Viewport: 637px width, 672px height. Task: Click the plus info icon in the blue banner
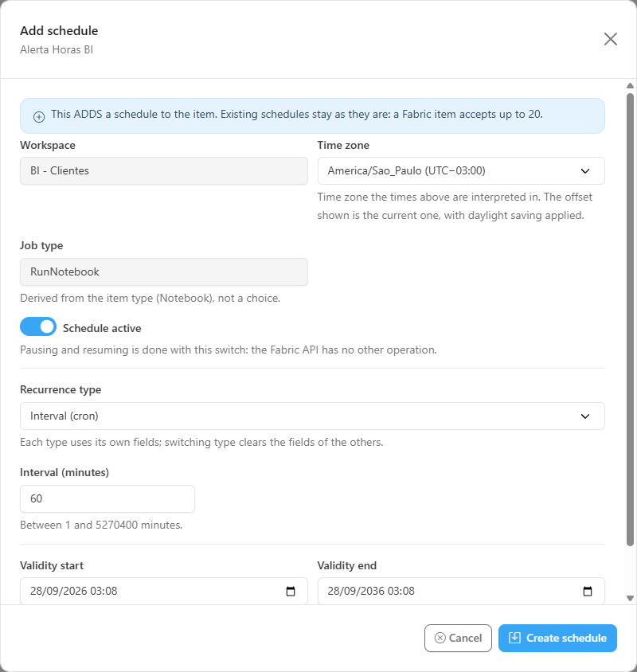39,116
